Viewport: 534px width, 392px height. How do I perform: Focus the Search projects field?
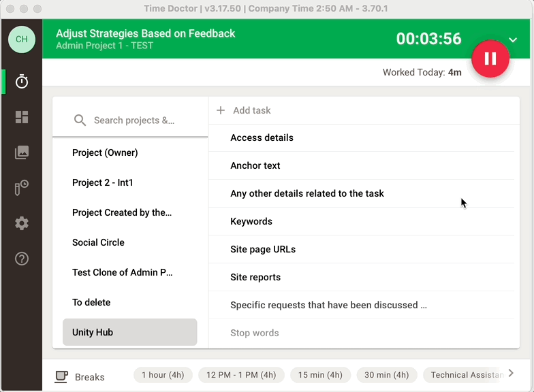[x=134, y=120]
